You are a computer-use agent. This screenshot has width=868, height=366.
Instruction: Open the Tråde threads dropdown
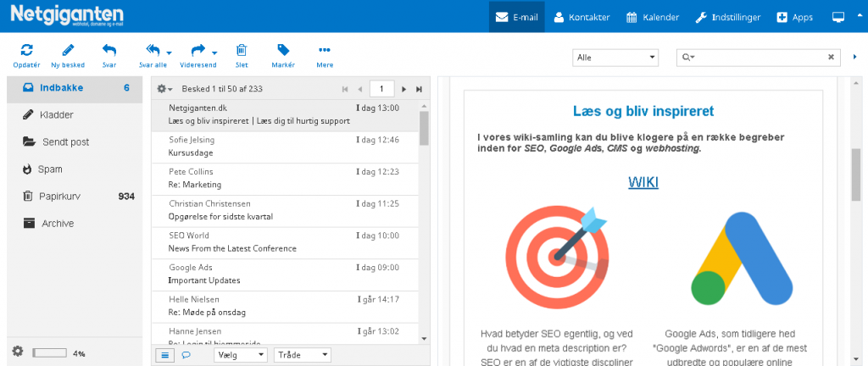click(x=301, y=355)
